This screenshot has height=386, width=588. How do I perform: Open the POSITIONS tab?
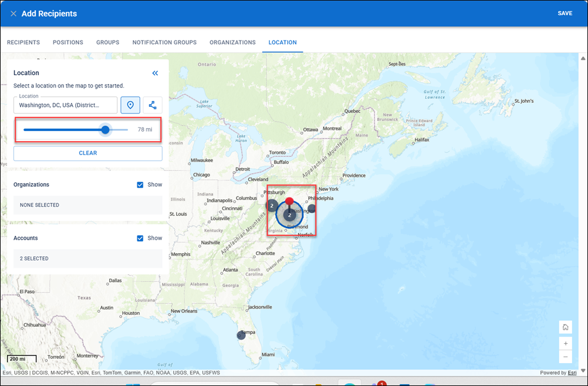click(x=68, y=42)
